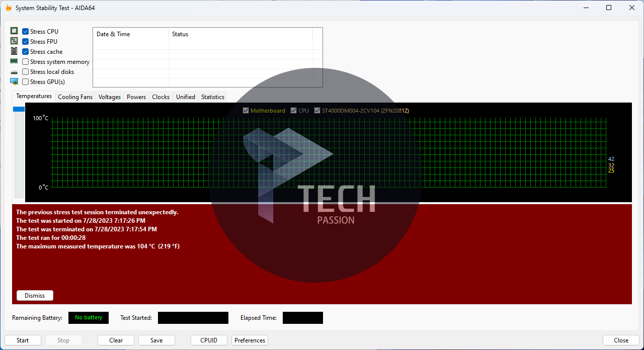Dismiss the terminated test warning
Image resolution: width=644 pixels, height=350 pixels.
coord(35,296)
